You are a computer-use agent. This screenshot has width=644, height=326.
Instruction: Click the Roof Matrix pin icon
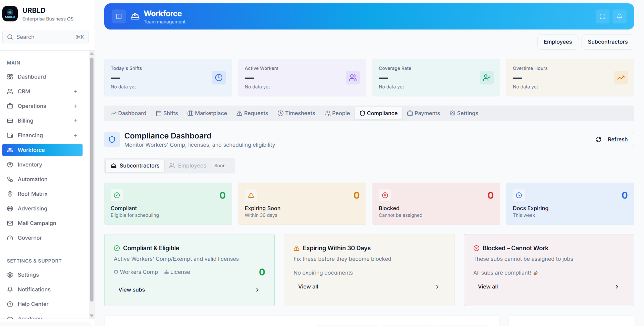pyautogui.click(x=10, y=194)
